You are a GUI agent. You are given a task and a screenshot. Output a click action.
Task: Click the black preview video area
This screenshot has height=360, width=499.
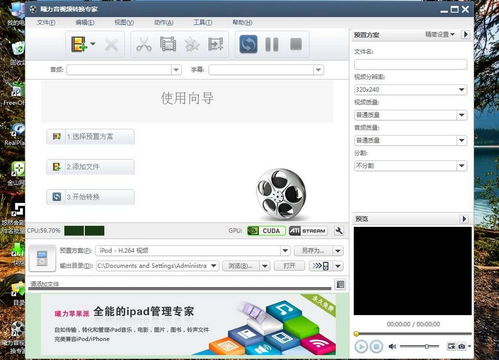click(x=413, y=271)
